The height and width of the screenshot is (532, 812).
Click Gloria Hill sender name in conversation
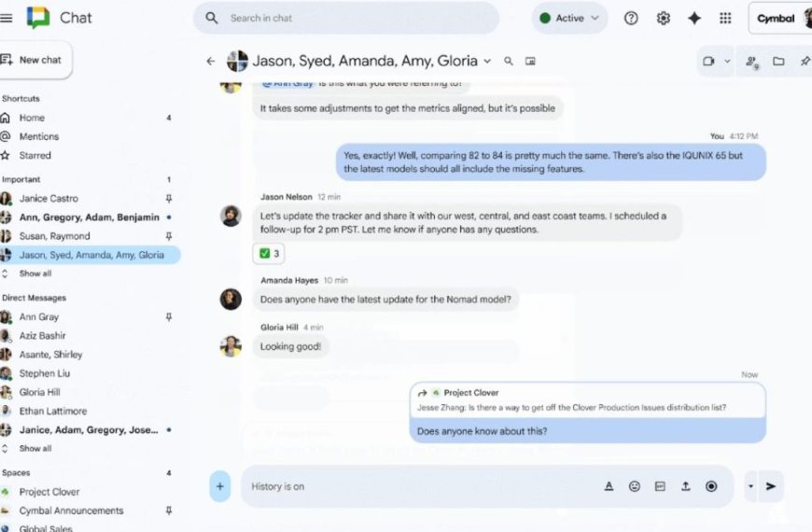pyautogui.click(x=279, y=328)
